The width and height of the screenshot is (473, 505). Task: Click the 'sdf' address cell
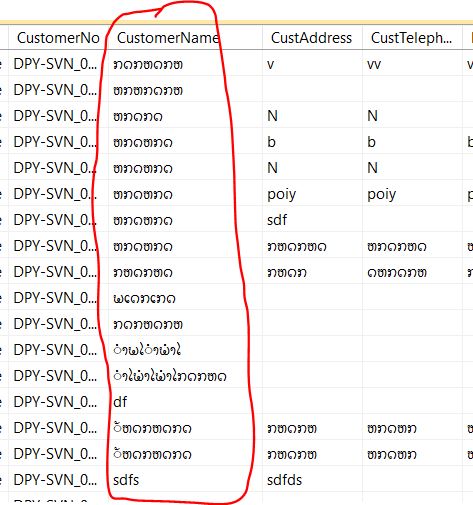click(x=312, y=220)
